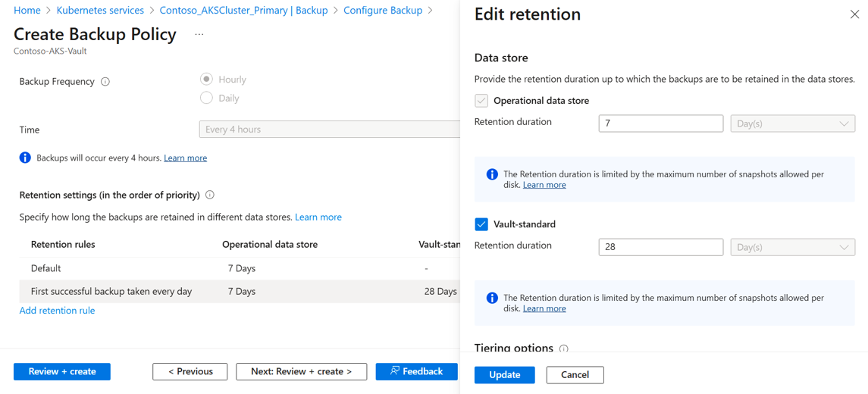Click the Tiering options info icon

pyautogui.click(x=563, y=349)
